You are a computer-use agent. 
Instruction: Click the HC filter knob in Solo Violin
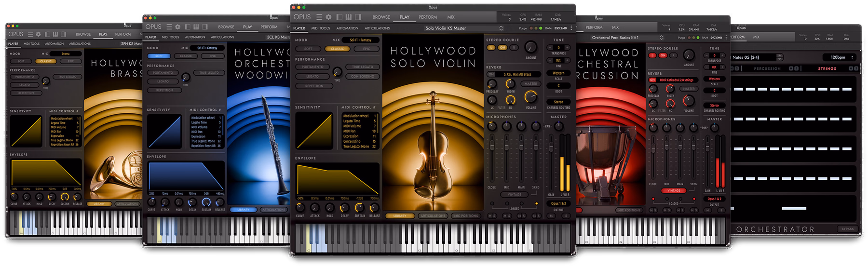pos(510,100)
